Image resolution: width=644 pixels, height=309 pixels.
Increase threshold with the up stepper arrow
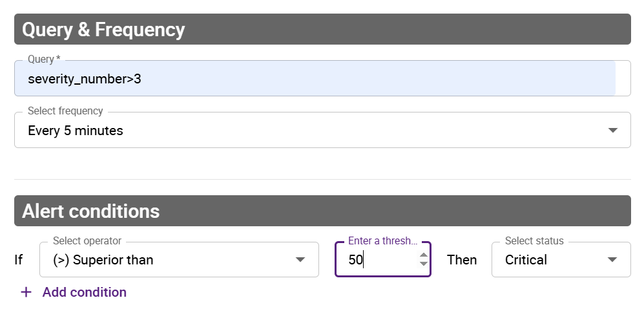pyautogui.click(x=424, y=255)
